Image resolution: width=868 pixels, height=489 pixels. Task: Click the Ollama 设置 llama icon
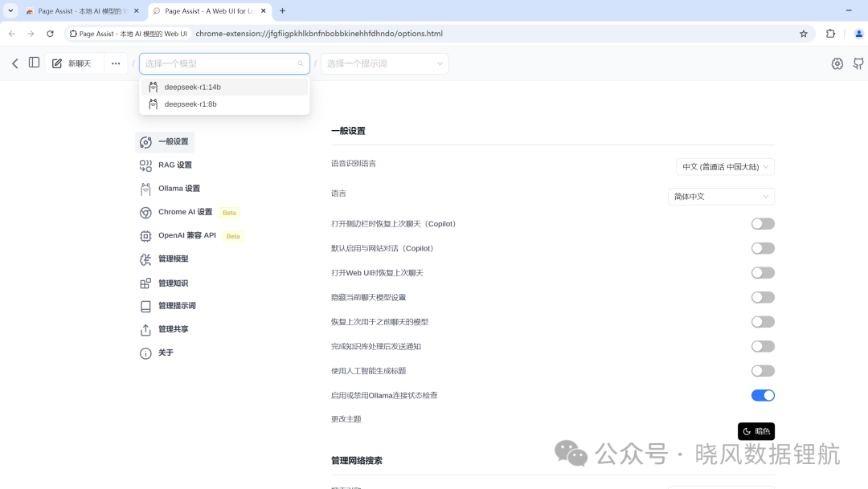[145, 189]
